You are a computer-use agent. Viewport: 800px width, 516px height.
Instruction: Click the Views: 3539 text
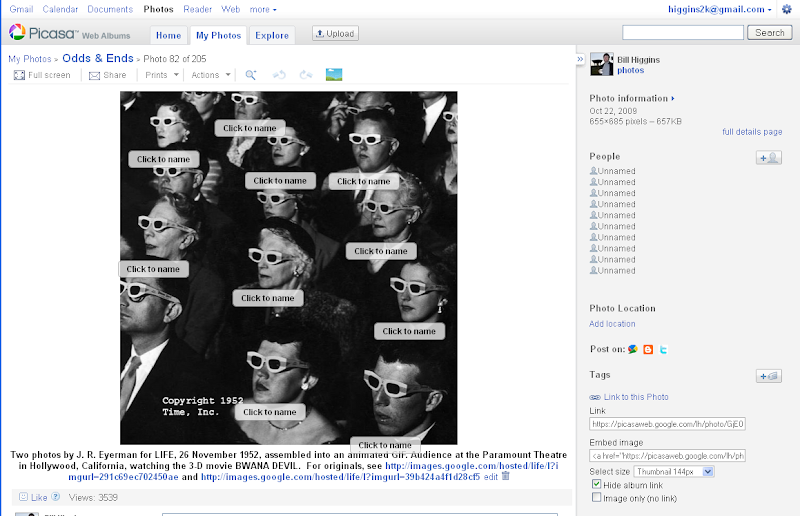93,497
